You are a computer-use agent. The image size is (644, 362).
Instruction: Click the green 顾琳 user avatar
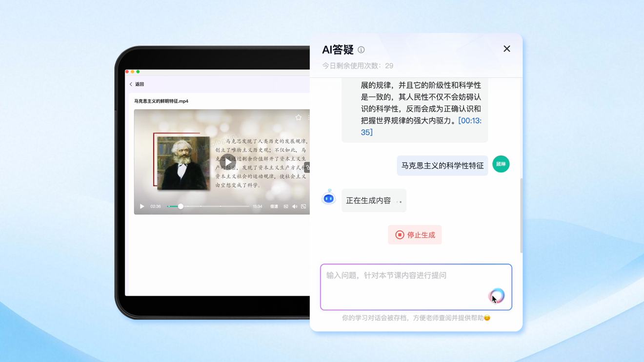(x=501, y=164)
